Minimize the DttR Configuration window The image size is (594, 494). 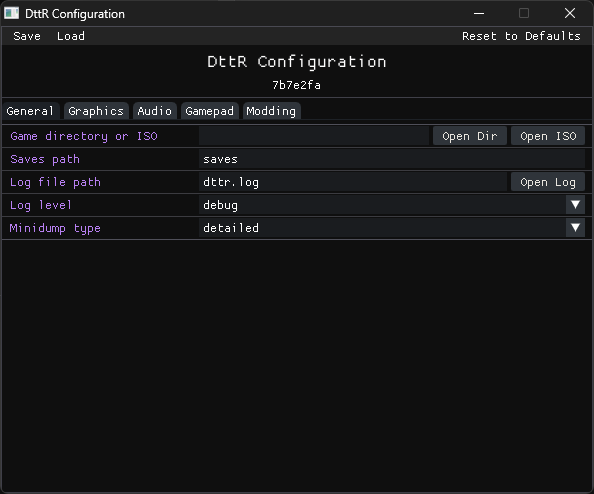point(479,14)
